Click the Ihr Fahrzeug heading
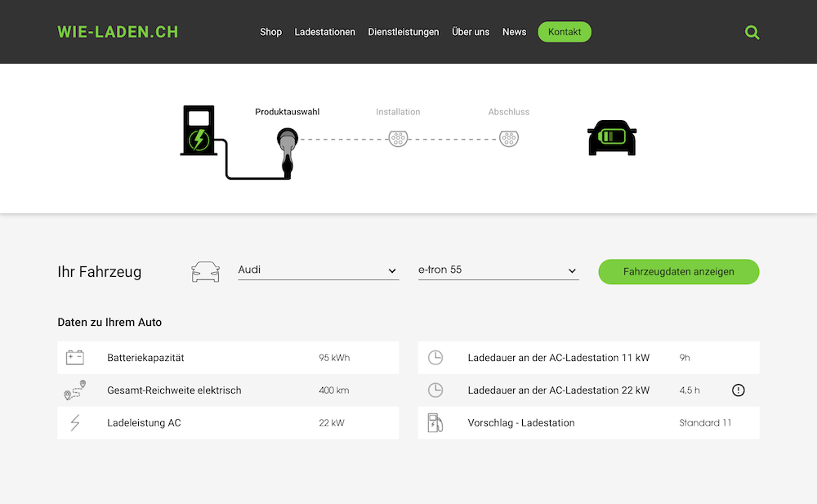 pos(100,271)
